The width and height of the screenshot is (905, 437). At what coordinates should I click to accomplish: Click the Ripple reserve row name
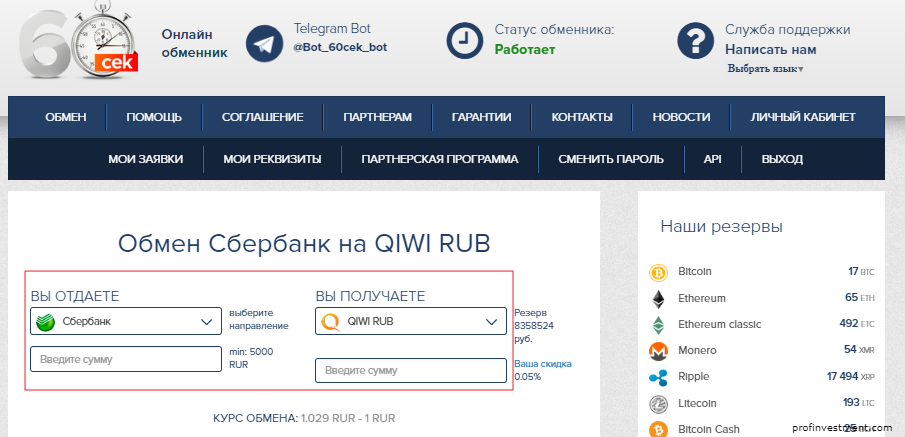coord(694,376)
